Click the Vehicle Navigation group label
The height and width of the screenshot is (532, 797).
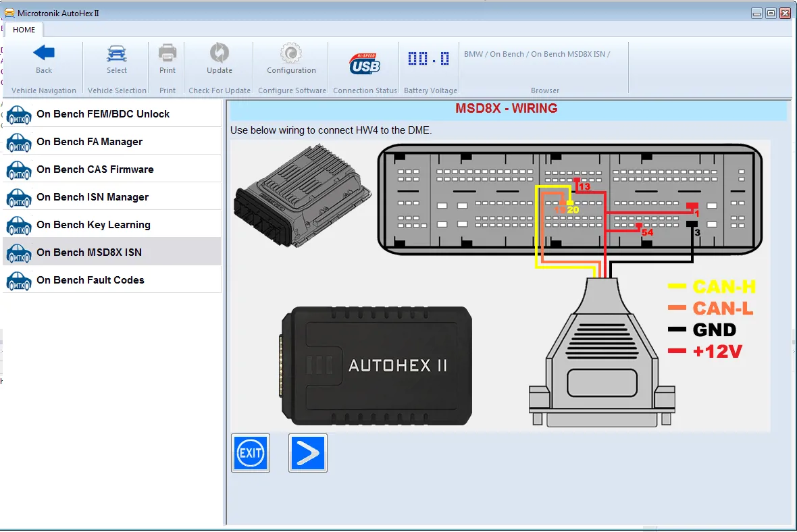point(44,90)
